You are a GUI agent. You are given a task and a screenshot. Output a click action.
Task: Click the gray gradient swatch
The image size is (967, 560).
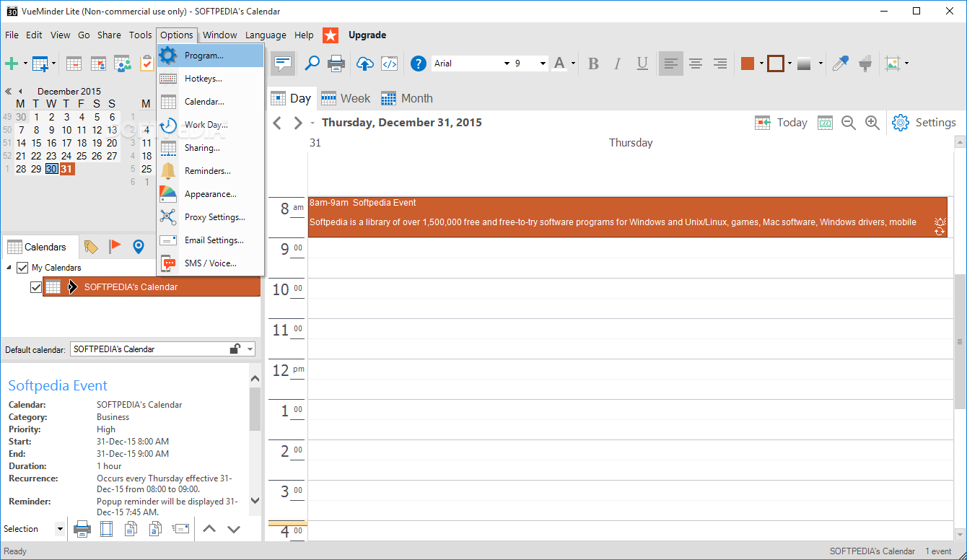coord(805,64)
